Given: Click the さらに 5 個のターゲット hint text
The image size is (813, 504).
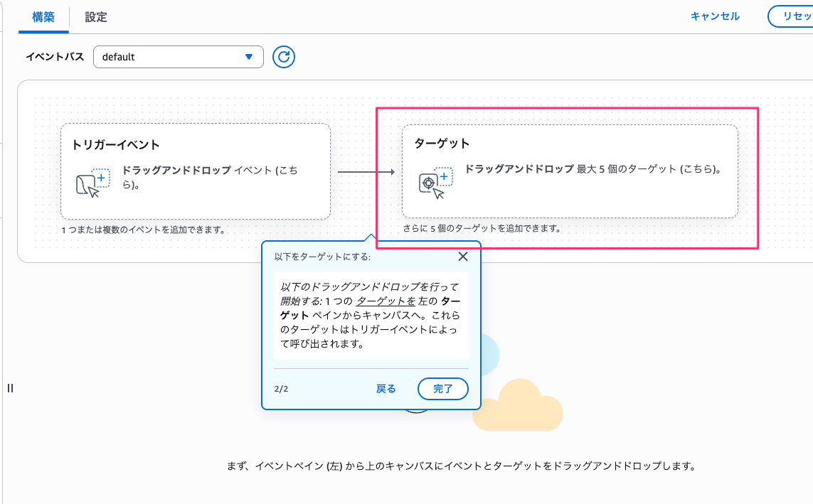Looking at the screenshot, I should tap(482, 229).
